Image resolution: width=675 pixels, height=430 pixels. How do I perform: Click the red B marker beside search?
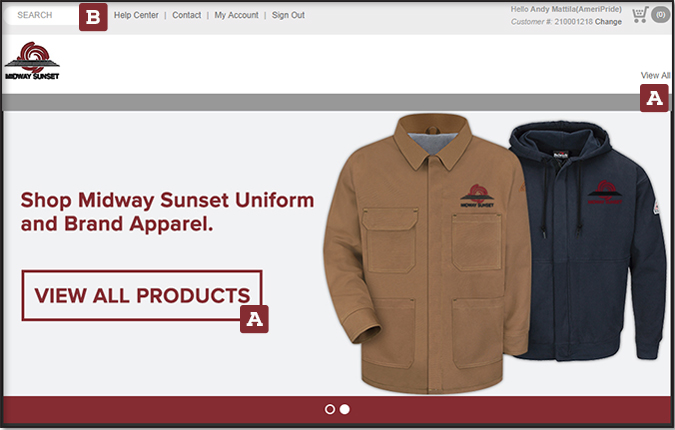pyautogui.click(x=93, y=17)
